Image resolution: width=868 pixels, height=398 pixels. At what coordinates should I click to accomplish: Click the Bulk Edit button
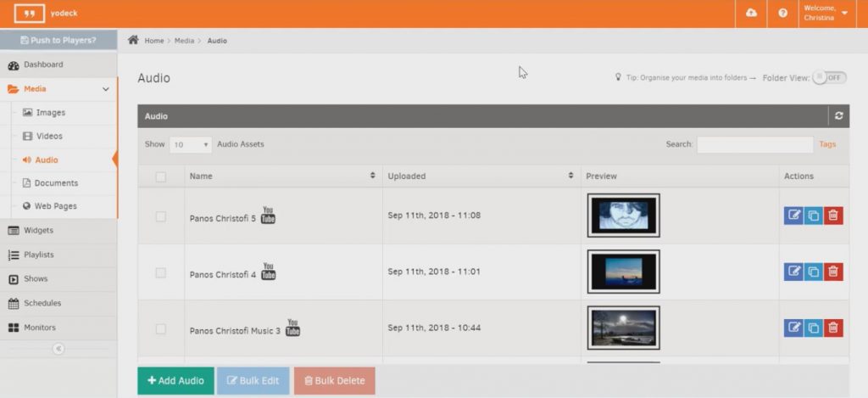point(253,381)
